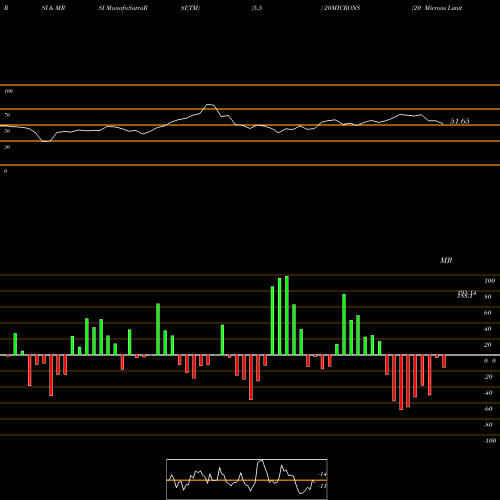Screen dimensions: 500x500
Task: Click the -14 value in the mini chart
Action: tap(322, 474)
